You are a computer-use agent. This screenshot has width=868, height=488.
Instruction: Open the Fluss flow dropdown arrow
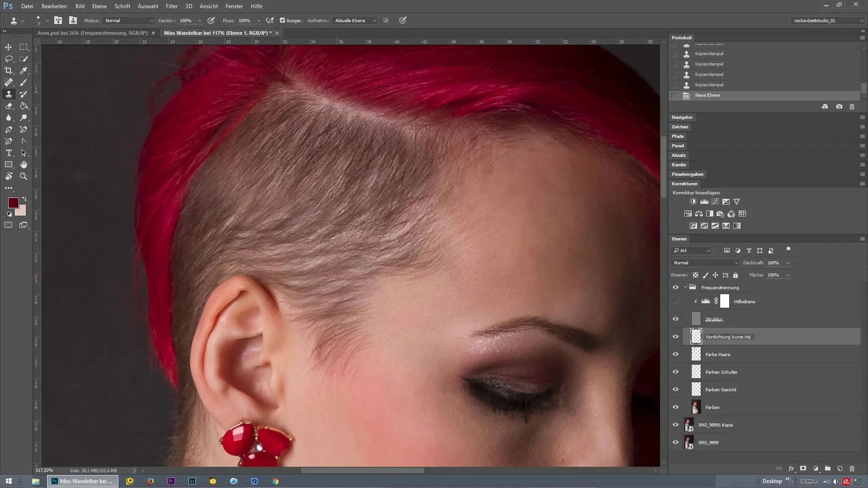pyautogui.click(x=259, y=21)
